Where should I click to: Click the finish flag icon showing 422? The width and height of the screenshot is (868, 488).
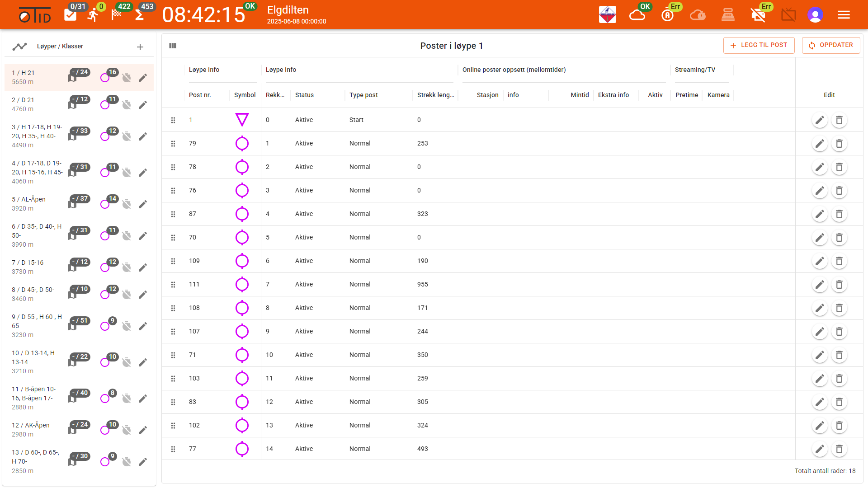coord(117,15)
